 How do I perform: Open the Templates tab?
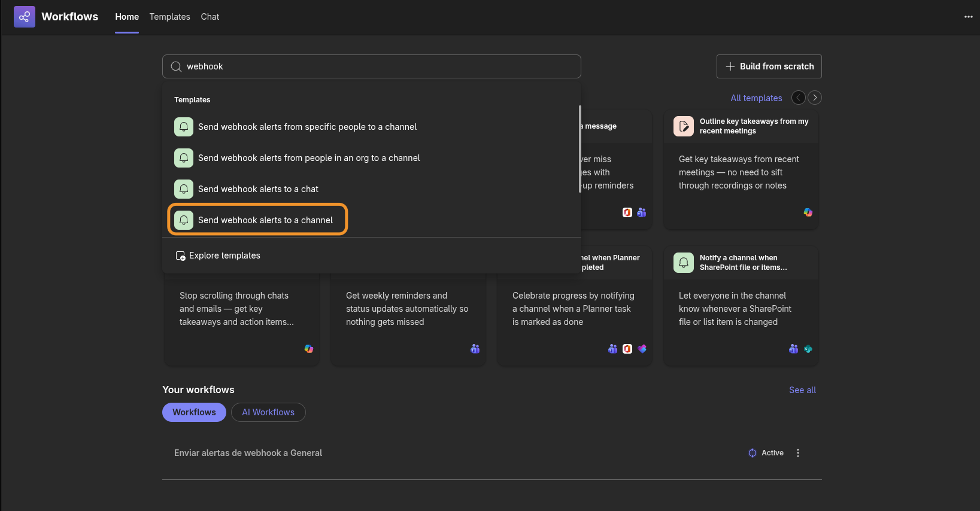click(x=170, y=17)
